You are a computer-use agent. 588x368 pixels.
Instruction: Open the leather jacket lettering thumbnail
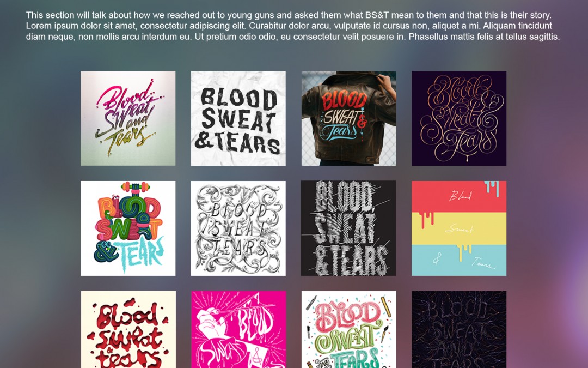point(349,118)
